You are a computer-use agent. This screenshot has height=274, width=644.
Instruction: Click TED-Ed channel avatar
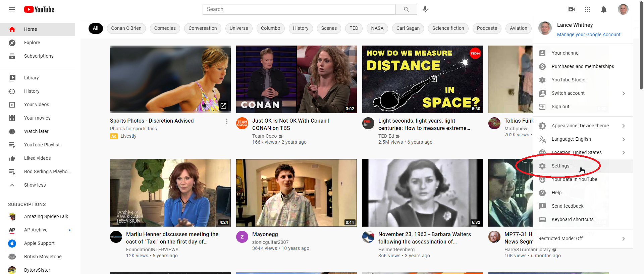(x=368, y=123)
